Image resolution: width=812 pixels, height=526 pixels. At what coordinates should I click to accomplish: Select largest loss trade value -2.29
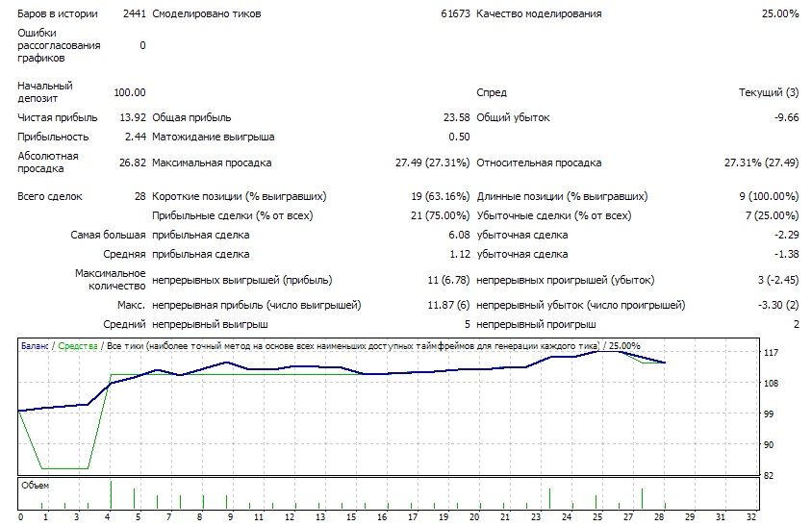click(x=787, y=235)
